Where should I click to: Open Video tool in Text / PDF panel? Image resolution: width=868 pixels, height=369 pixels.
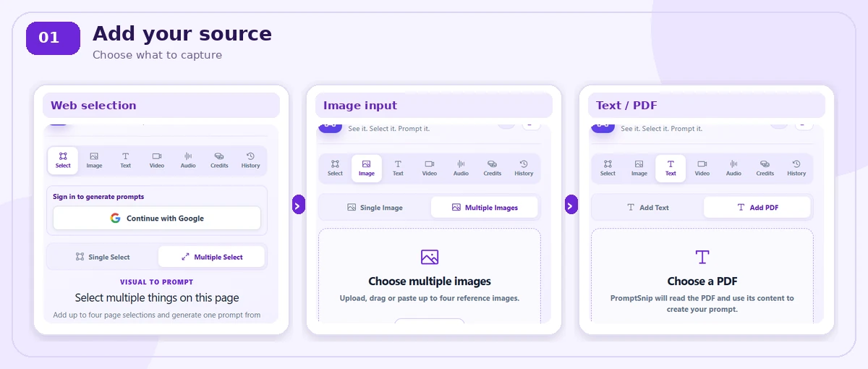(702, 168)
